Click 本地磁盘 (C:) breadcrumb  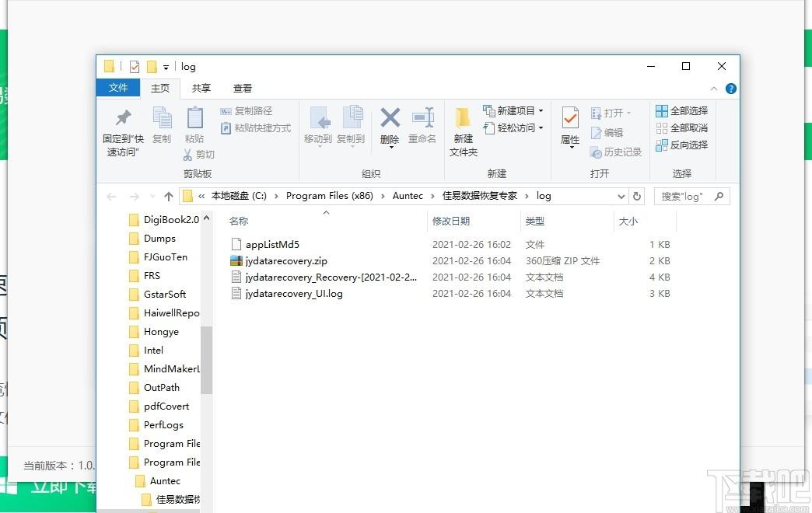coord(239,196)
